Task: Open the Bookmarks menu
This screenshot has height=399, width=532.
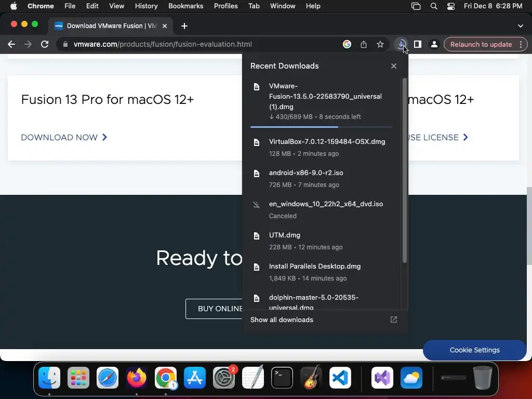Action: pyautogui.click(x=186, y=6)
